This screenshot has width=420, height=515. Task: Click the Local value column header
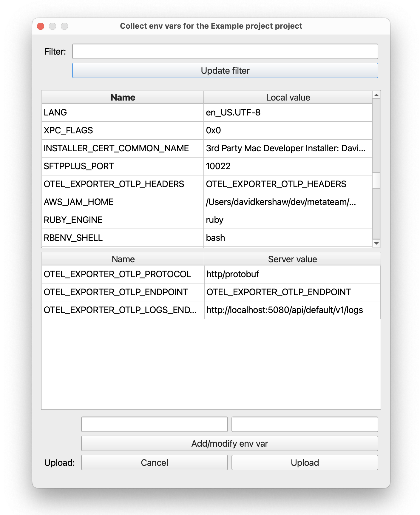(x=288, y=98)
